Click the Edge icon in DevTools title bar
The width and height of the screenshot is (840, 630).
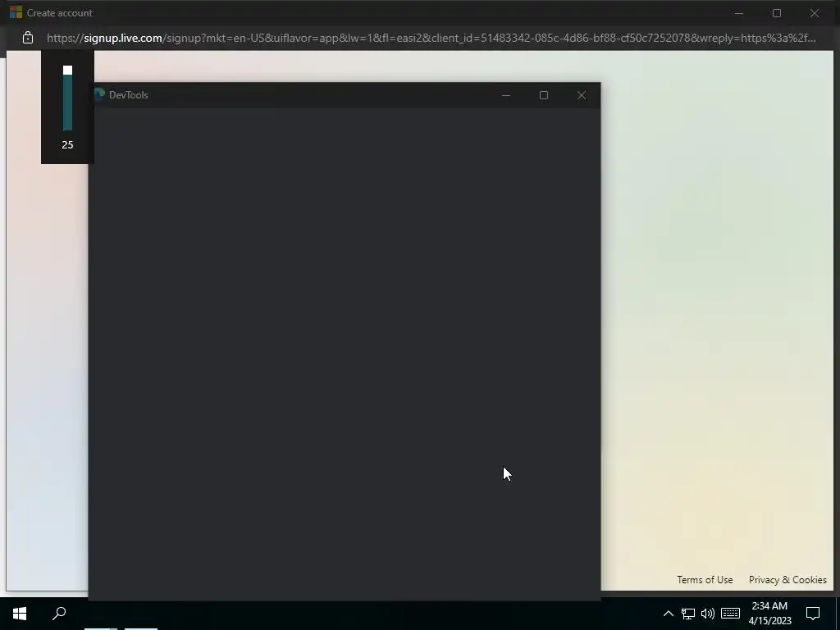[x=99, y=95]
